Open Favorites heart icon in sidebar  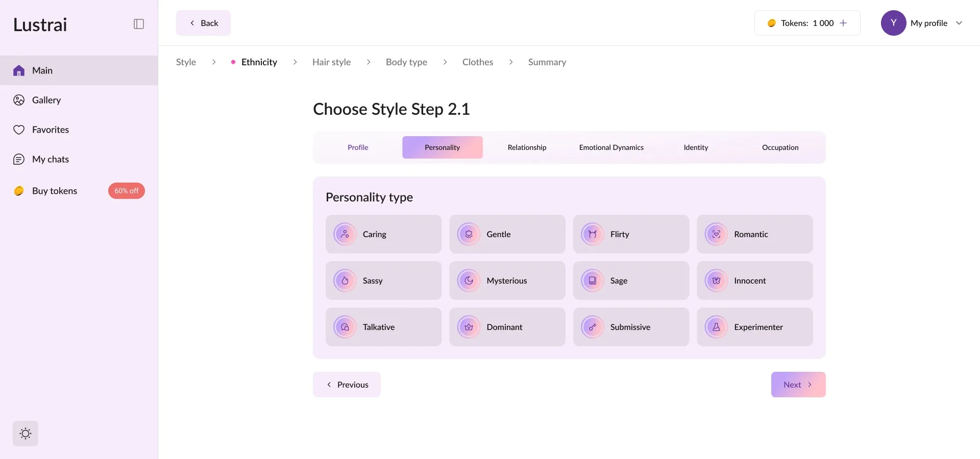coord(19,130)
